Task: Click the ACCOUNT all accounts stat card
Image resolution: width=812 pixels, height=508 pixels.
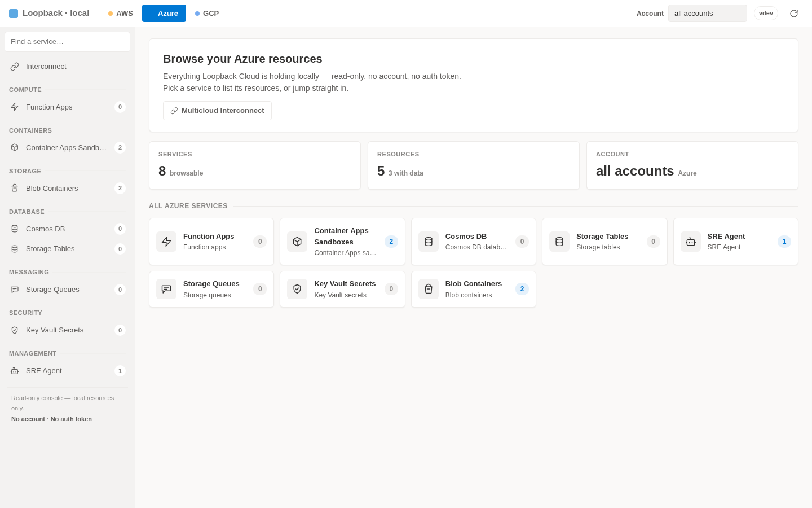Action: coord(692,165)
